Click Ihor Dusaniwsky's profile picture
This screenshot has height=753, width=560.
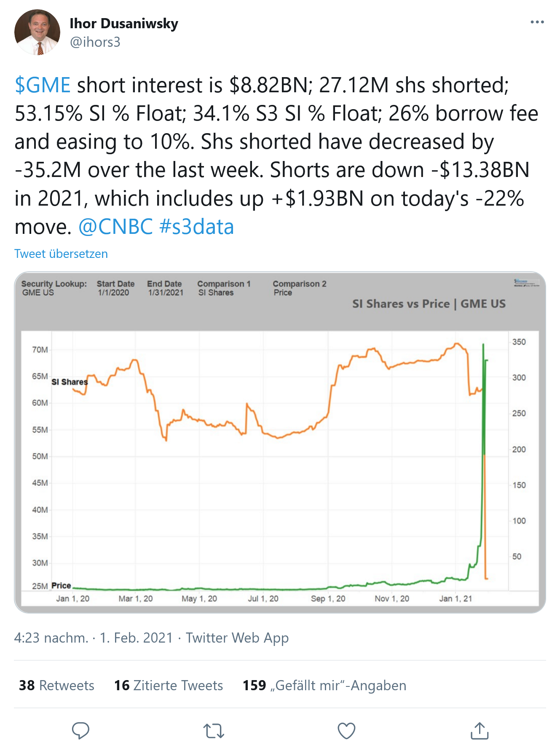pos(37,32)
